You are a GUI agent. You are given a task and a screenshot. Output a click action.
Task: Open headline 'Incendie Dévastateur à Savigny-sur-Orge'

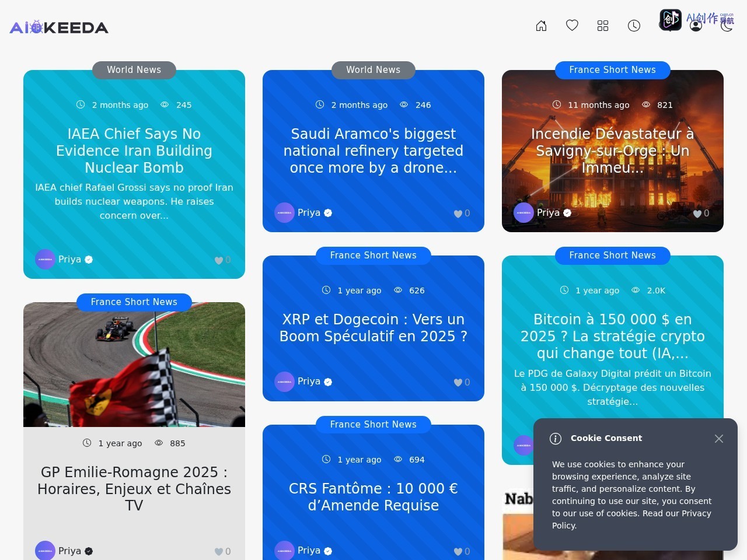click(612, 151)
